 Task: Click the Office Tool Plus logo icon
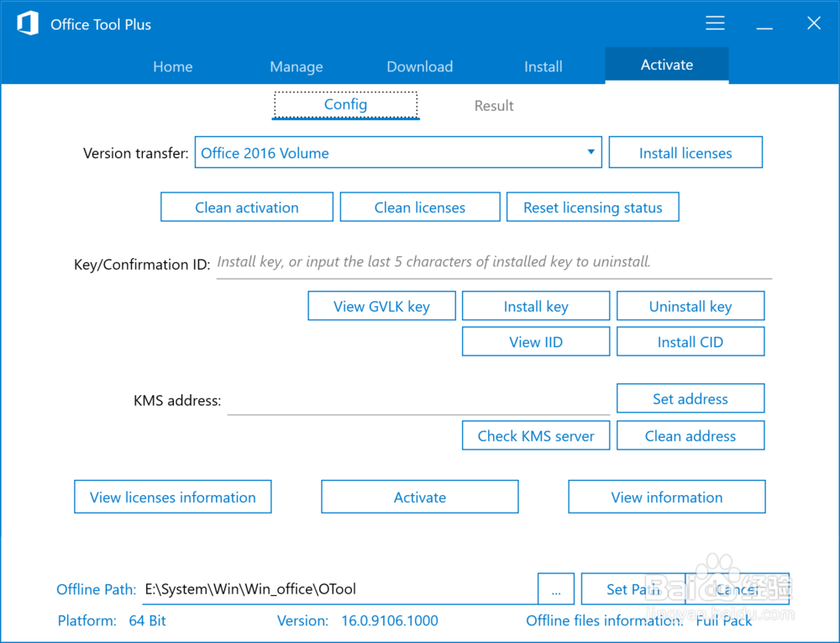(x=28, y=24)
